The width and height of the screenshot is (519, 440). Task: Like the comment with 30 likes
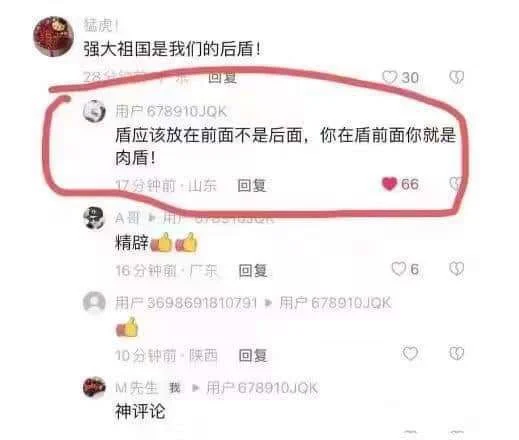(389, 77)
